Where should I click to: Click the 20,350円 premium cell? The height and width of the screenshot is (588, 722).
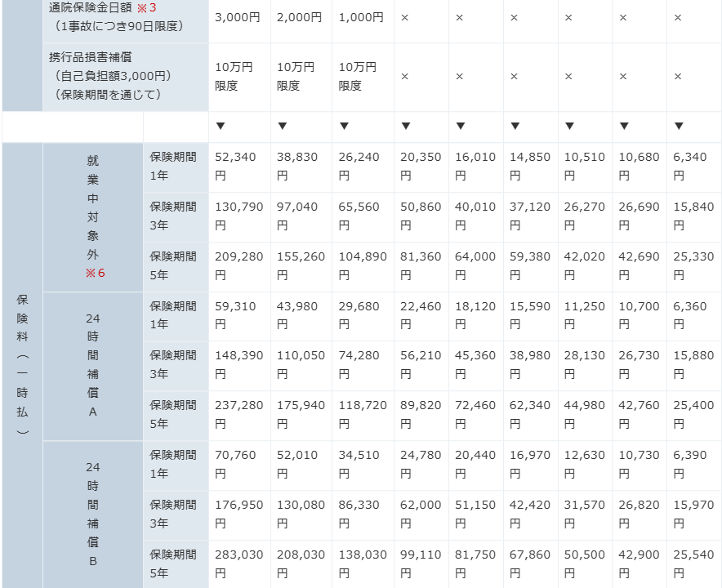coord(421,167)
